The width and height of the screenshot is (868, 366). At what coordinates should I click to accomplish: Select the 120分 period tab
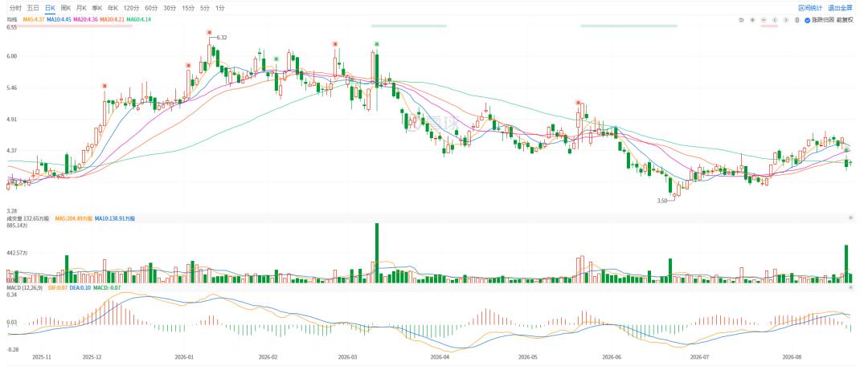131,8
